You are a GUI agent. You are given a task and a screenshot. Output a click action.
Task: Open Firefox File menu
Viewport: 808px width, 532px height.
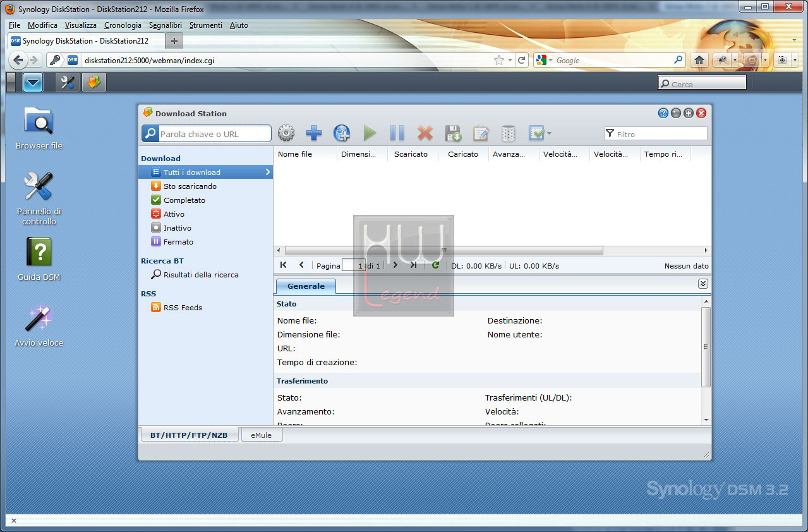click(x=15, y=25)
